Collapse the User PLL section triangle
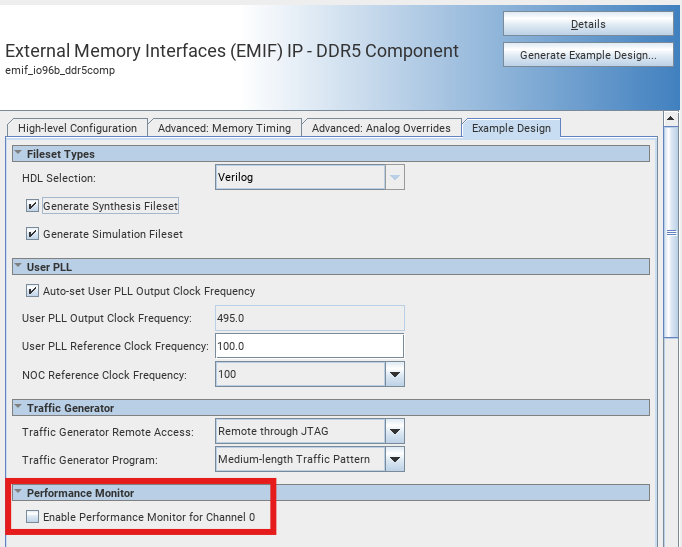The height and width of the screenshot is (547, 682). tap(18, 267)
